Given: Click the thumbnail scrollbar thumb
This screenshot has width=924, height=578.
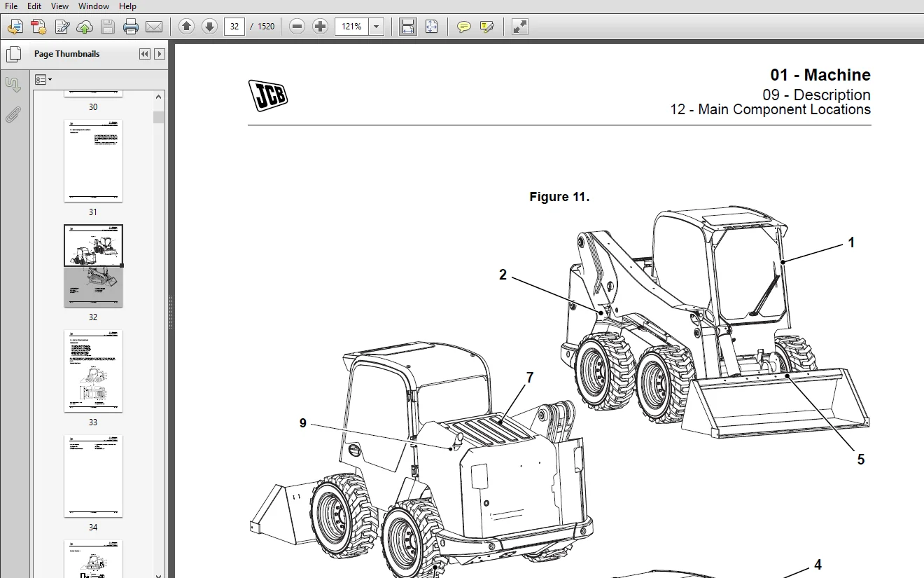Looking at the screenshot, I should 159,117.
